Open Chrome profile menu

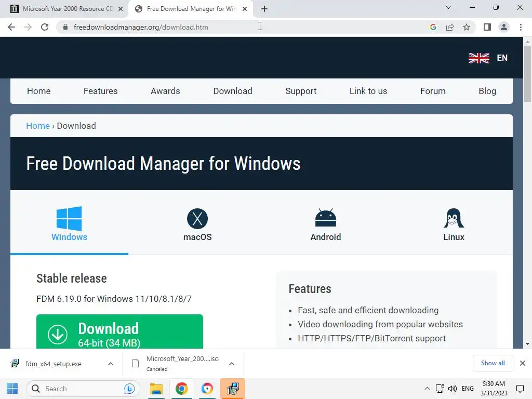[x=504, y=27]
